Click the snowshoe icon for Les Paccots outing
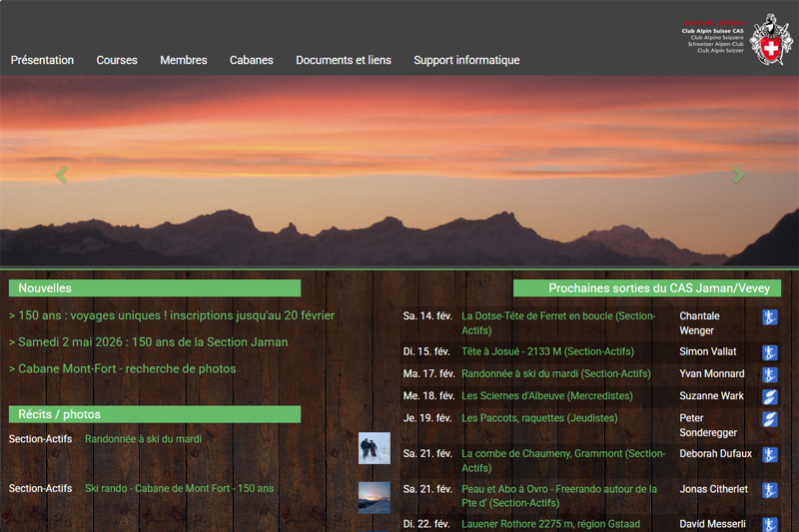This screenshot has width=799, height=532. [x=770, y=419]
